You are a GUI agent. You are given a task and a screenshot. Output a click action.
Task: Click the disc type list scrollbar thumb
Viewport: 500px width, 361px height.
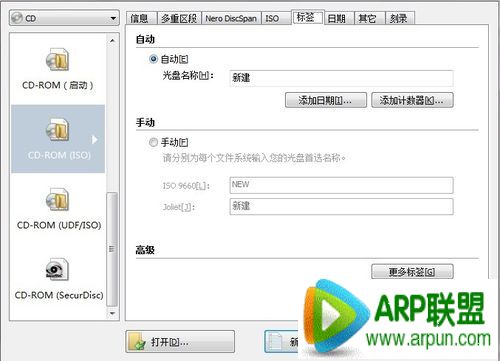click(112, 249)
